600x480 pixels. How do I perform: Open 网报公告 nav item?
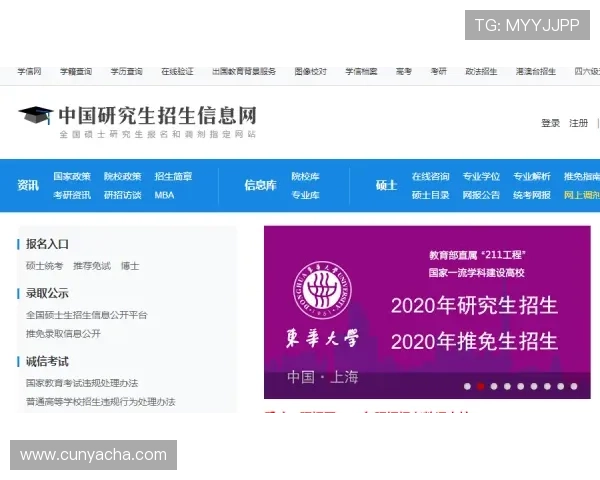481,195
